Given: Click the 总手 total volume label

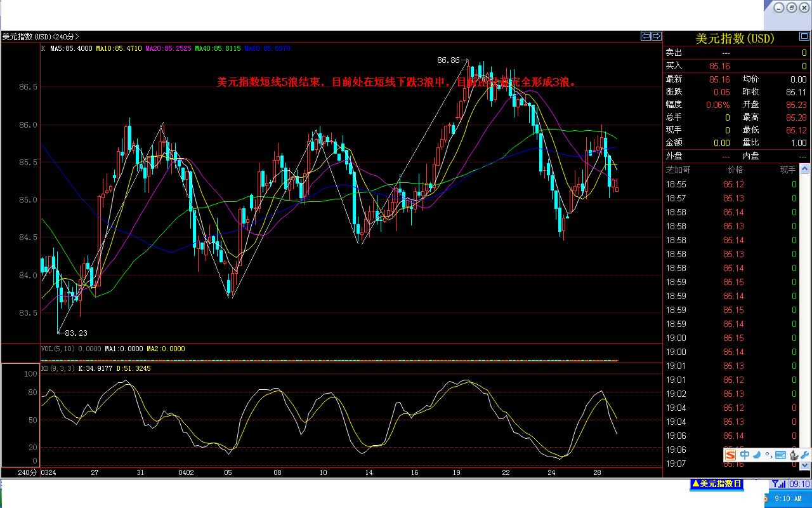Looking at the screenshot, I should [x=674, y=117].
